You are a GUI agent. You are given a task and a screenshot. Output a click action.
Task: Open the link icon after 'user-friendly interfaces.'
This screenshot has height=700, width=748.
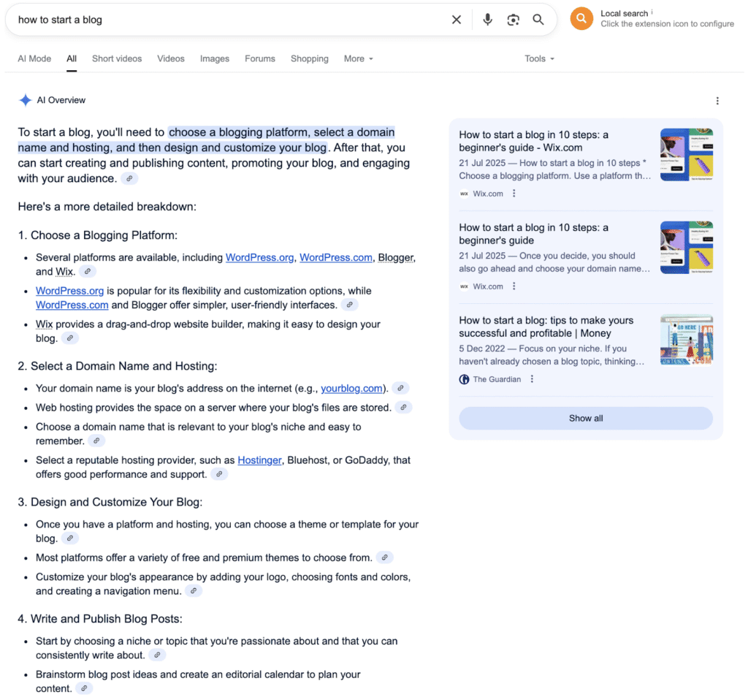(350, 305)
